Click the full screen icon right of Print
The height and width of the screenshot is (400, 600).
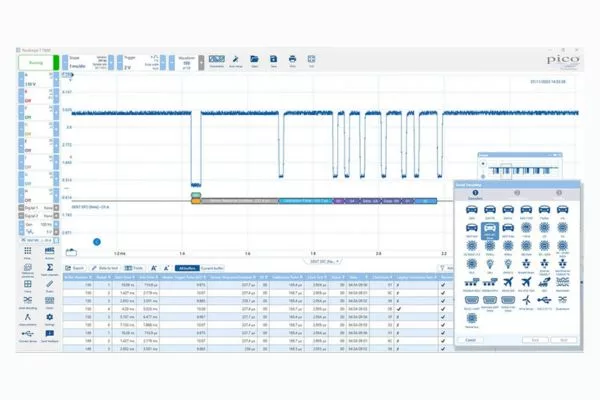[x=311, y=61]
